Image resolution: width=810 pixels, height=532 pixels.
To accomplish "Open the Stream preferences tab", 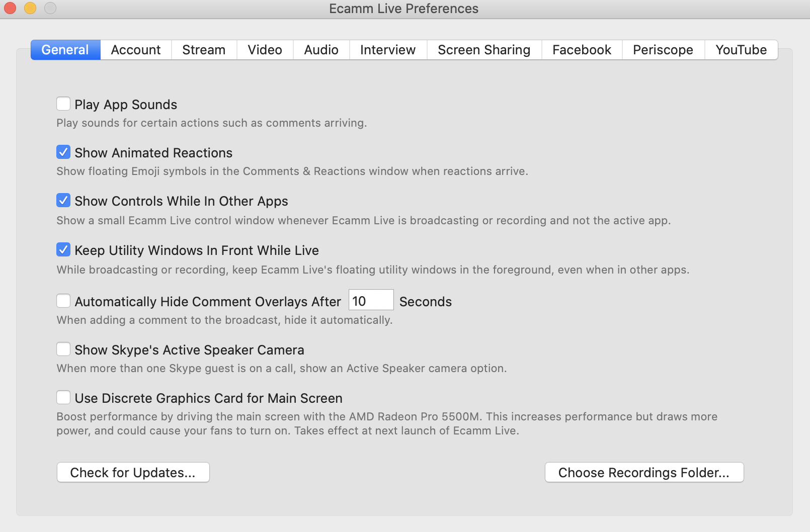I will (204, 50).
